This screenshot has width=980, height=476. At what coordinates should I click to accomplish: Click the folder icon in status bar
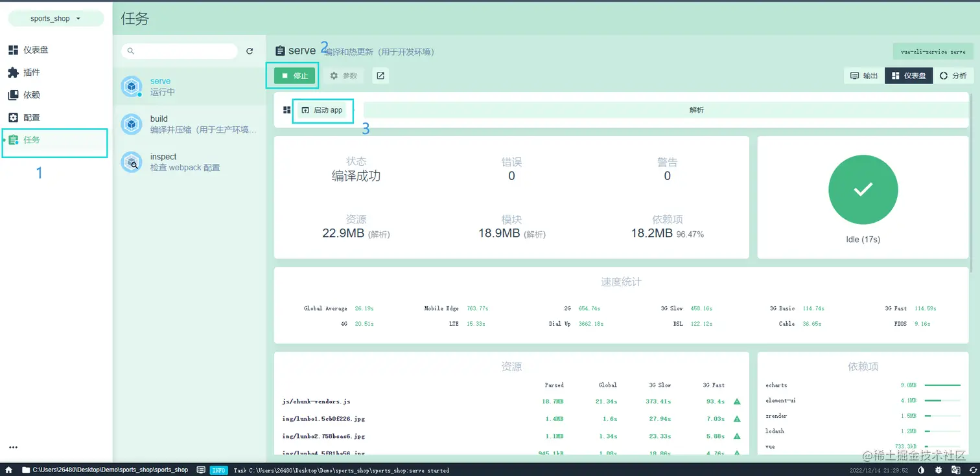(x=26, y=470)
